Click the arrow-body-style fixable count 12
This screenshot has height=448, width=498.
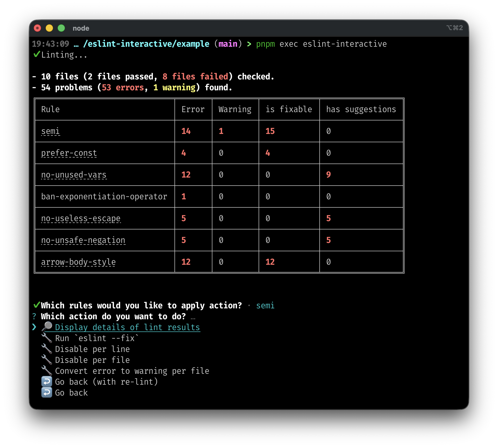(270, 262)
